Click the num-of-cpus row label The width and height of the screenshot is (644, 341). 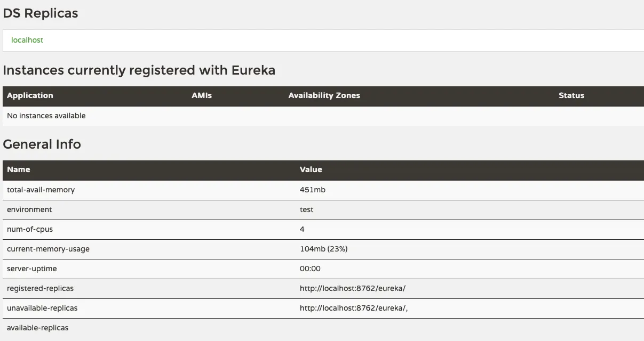30,229
